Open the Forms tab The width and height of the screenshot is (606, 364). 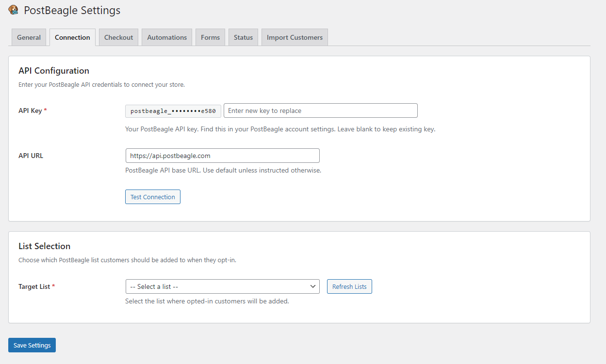click(x=210, y=37)
